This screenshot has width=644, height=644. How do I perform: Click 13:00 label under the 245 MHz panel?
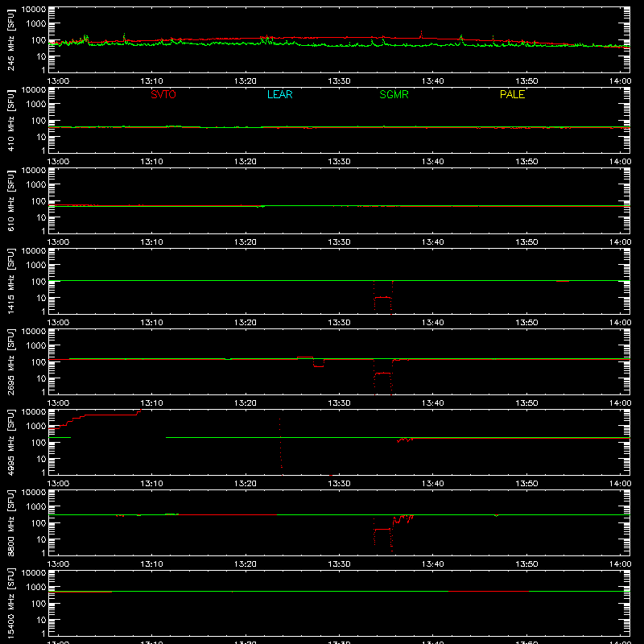[x=58, y=81]
